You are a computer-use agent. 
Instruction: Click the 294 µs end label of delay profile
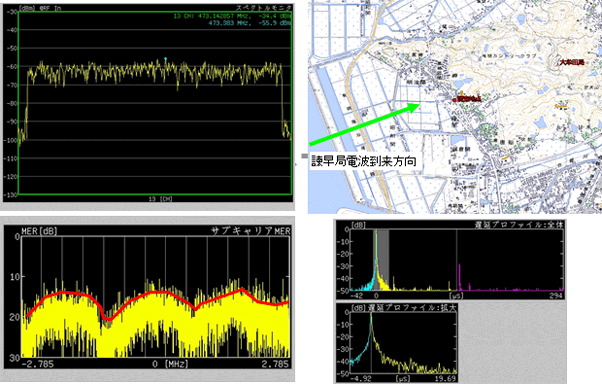[556, 295]
